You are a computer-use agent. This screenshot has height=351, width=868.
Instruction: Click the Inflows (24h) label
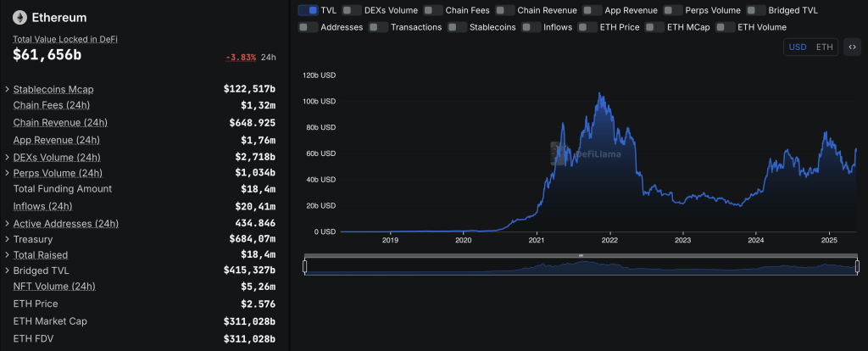(x=42, y=206)
